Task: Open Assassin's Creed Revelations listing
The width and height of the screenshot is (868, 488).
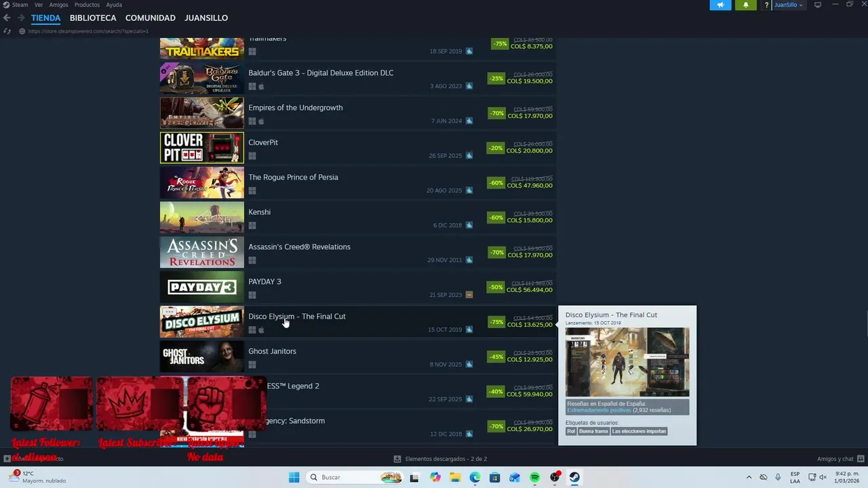Action: (x=357, y=252)
